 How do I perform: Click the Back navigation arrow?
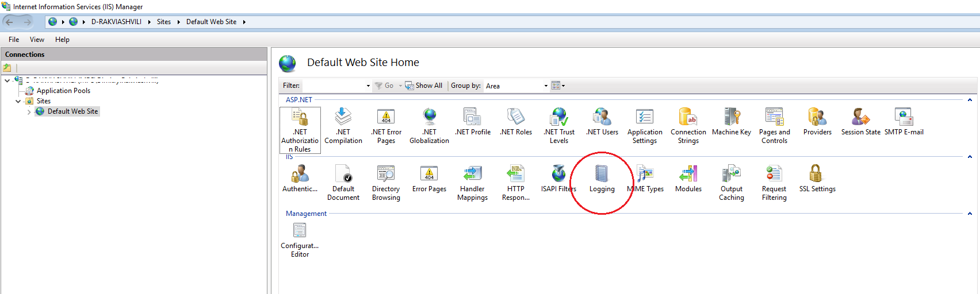tap(9, 22)
